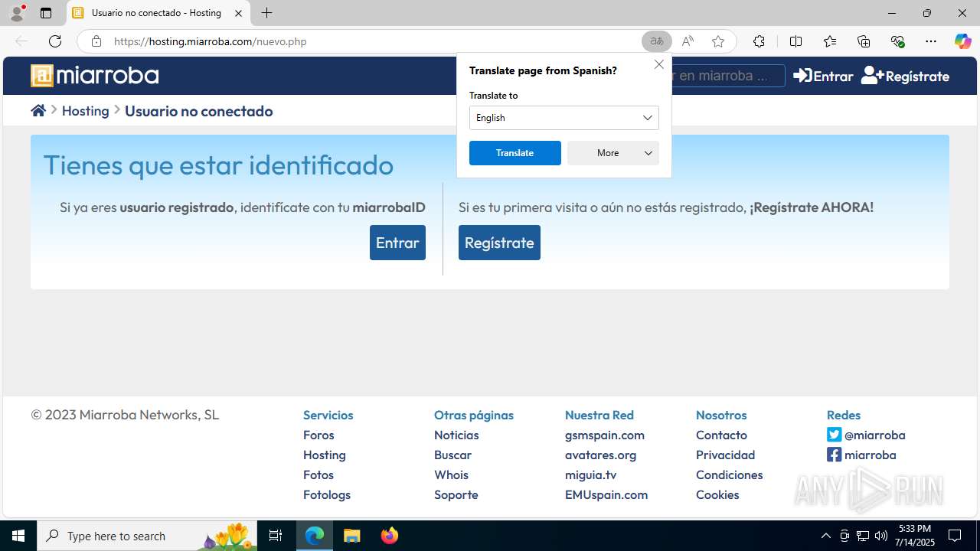Click the browser refresh button
Screen dimensions: 980x551
coord(55,41)
